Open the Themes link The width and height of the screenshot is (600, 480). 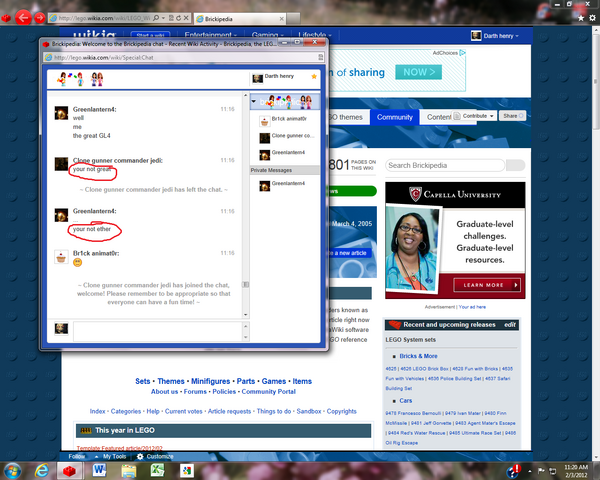[171, 381]
